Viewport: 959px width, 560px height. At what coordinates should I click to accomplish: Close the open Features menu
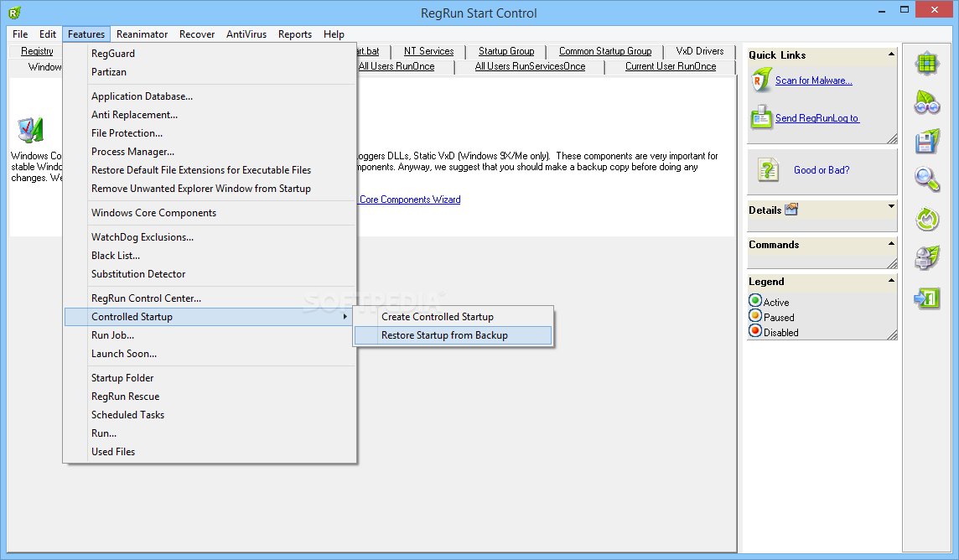pos(86,34)
